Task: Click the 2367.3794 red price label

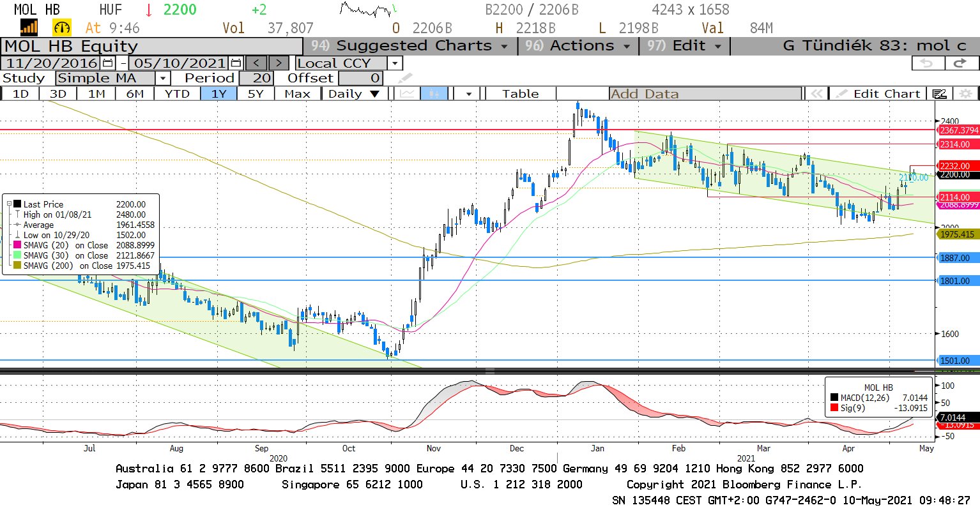Action: tap(958, 130)
